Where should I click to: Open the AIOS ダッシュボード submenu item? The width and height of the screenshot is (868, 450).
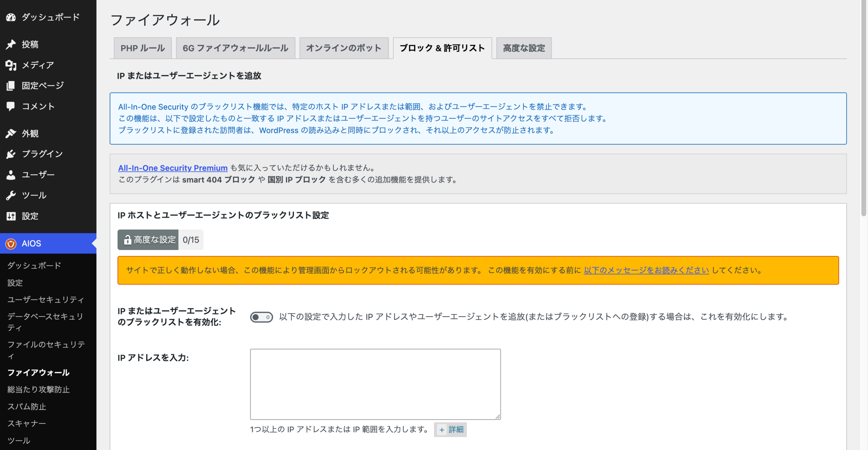[34, 266]
